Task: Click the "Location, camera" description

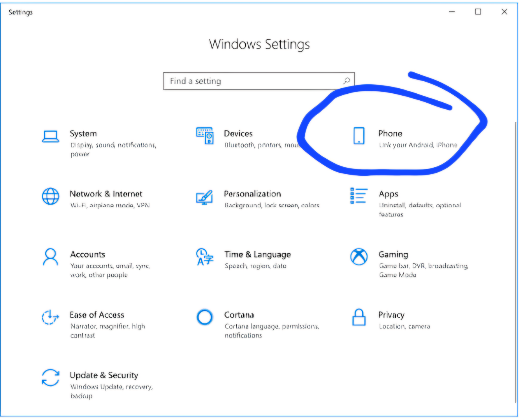Action: 404,326
